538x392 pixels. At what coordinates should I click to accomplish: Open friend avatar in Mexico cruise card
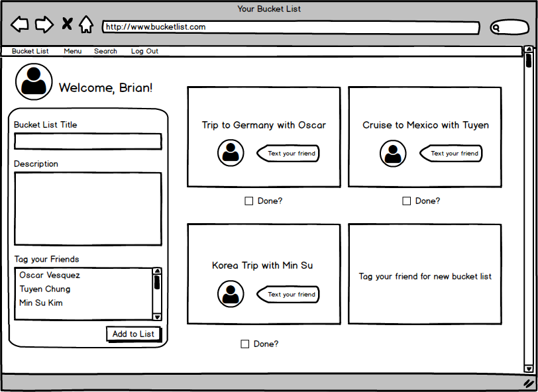coord(393,154)
